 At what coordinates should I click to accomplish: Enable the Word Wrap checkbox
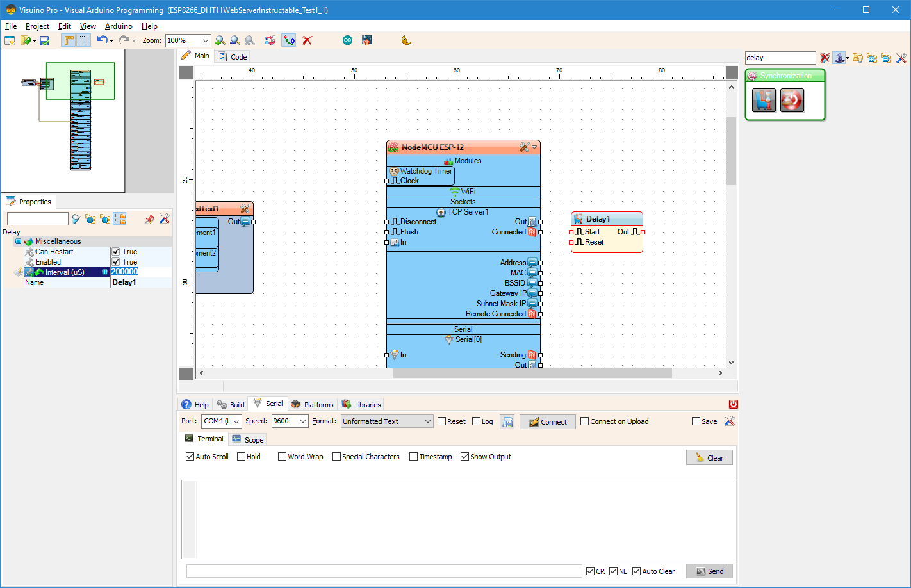tap(282, 457)
